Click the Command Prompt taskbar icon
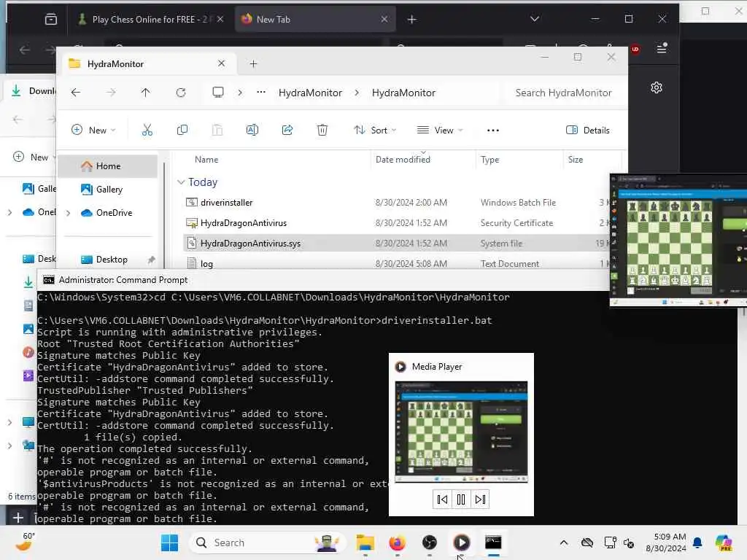The width and height of the screenshot is (747, 560). [493, 542]
